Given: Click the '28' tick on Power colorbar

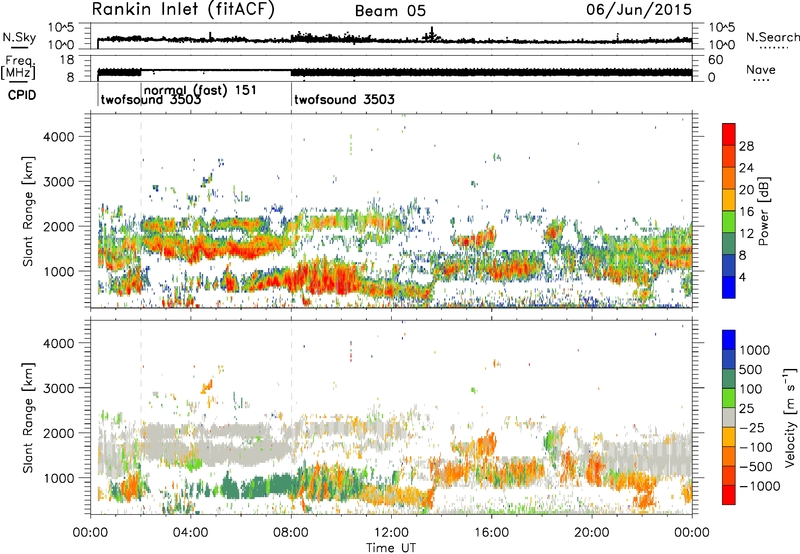Looking at the screenshot, I should pyautogui.click(x=746, y=146).
